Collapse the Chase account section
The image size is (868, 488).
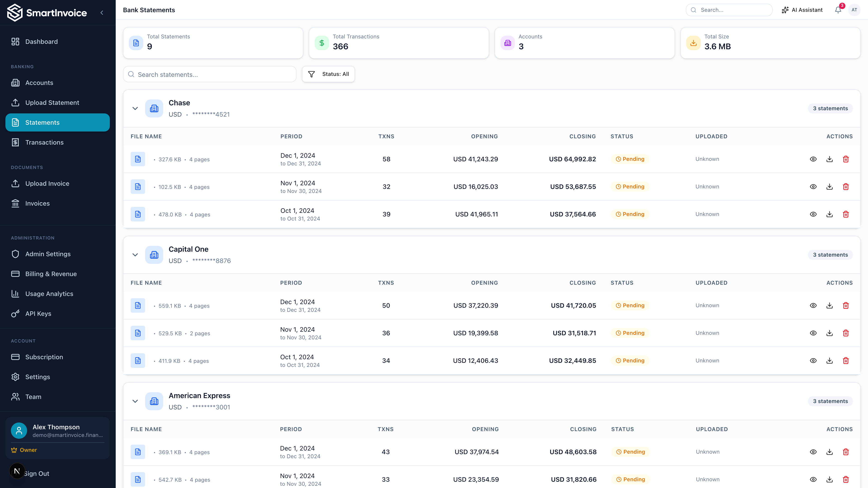click(135, 108)
